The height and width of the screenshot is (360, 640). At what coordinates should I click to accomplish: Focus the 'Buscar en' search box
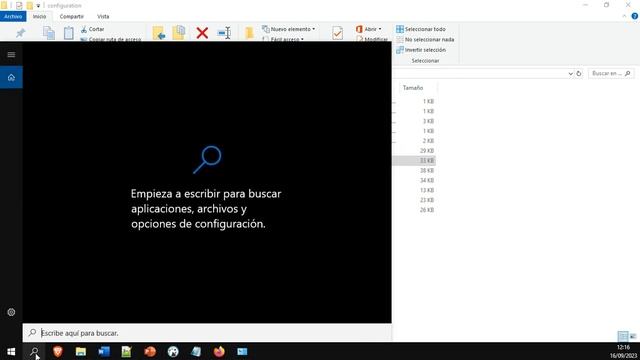[611, 73]
